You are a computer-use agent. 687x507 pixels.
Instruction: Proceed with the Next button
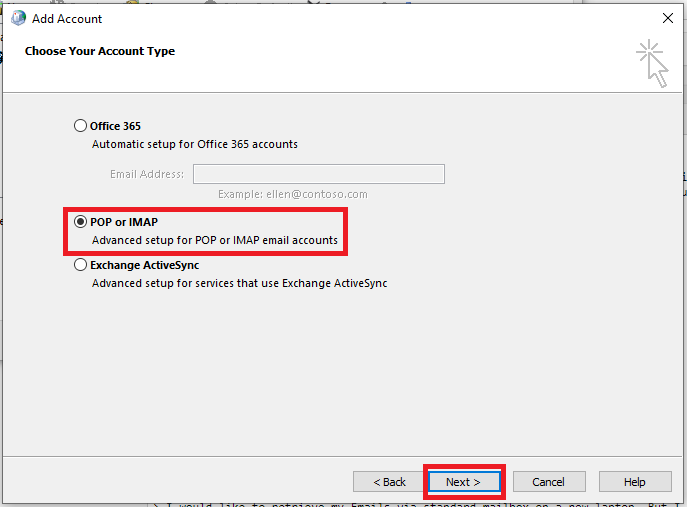pos(463,482)
